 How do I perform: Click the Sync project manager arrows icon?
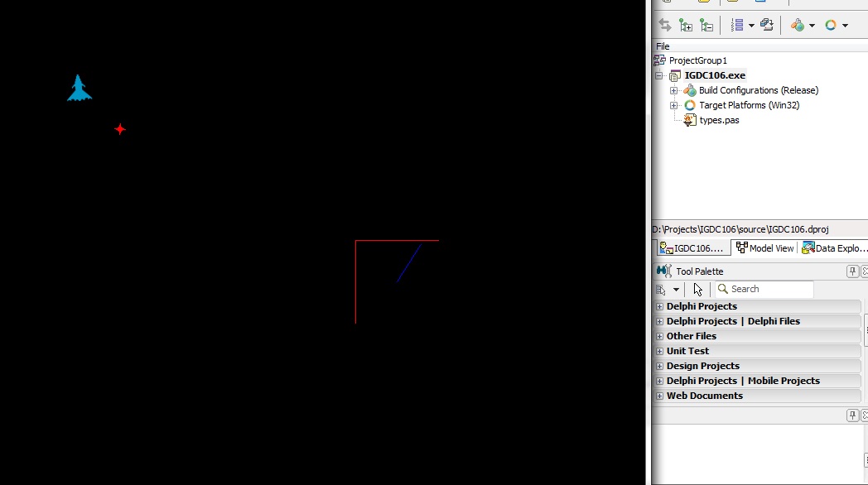click(665, 26)
